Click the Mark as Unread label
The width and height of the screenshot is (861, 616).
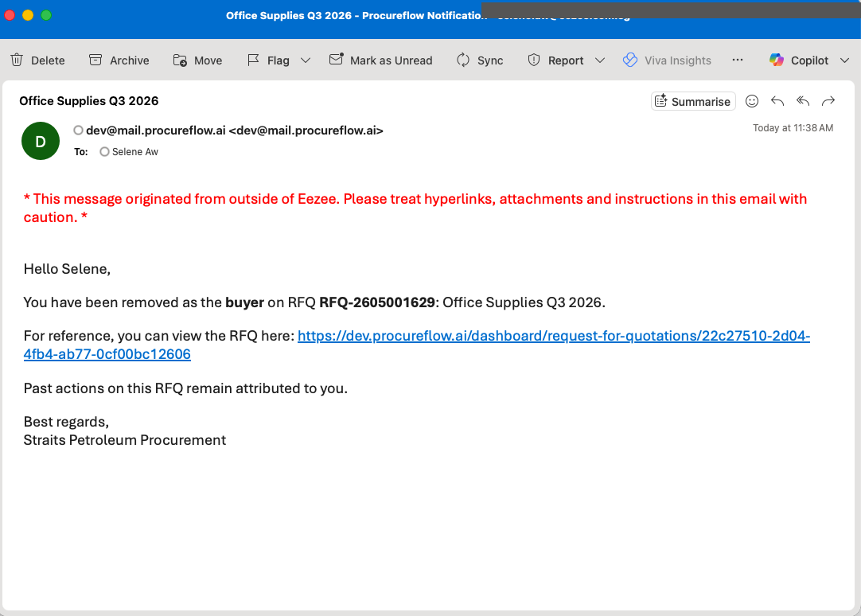(x=392, y=60)
